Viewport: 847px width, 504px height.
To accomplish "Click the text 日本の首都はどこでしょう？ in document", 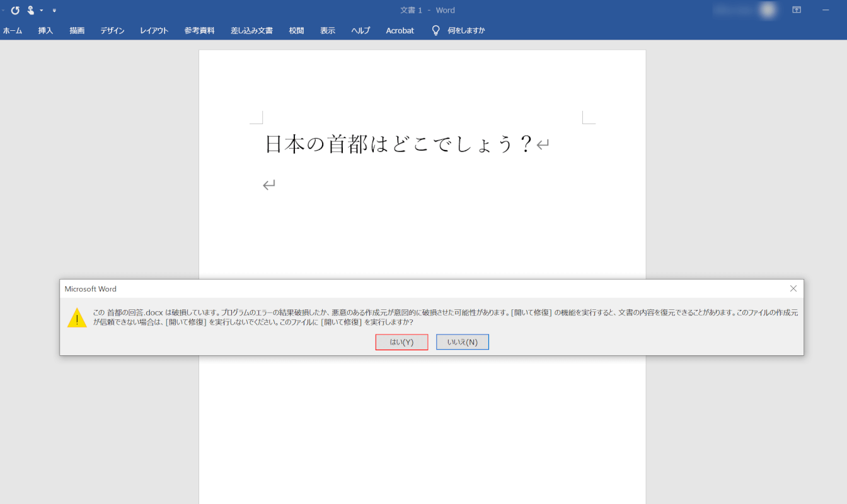I will 400,144.
